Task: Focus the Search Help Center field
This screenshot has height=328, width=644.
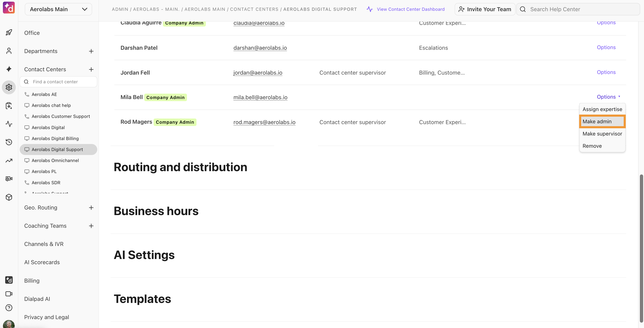Action: (578, 9)
